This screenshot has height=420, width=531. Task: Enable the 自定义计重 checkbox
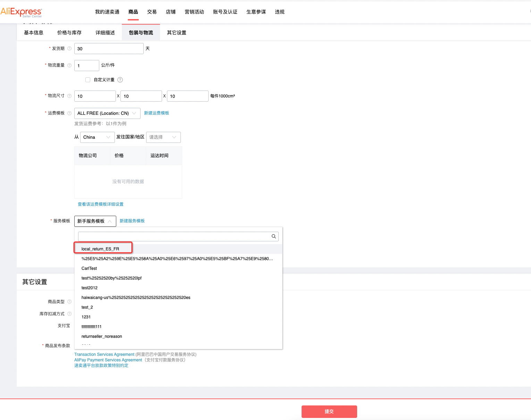tap(88, 80)
